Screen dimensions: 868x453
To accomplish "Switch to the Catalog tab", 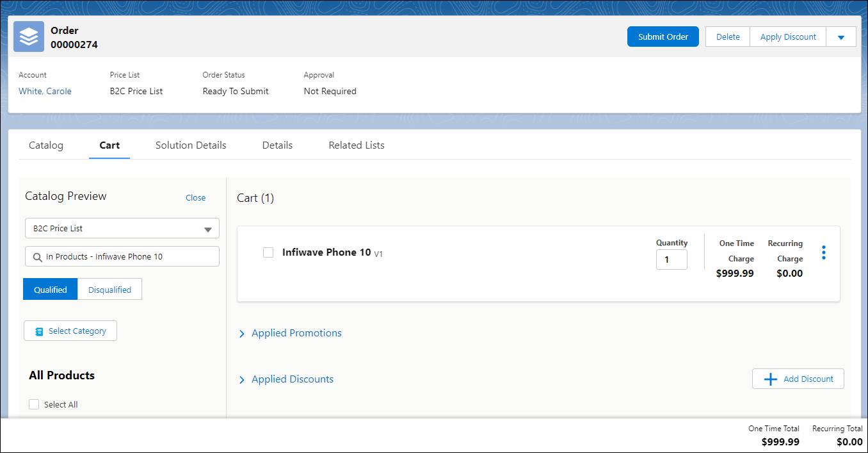I will [x=45, y=145].
